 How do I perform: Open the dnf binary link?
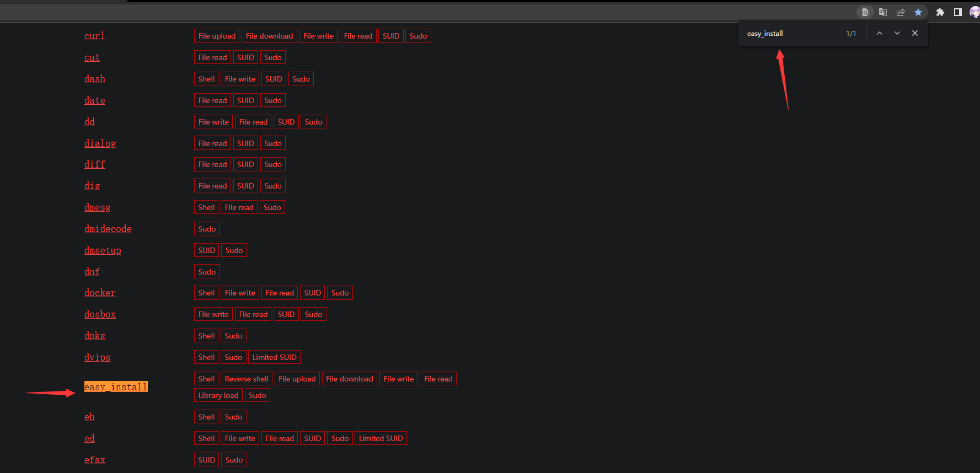(x=92, y=272)
